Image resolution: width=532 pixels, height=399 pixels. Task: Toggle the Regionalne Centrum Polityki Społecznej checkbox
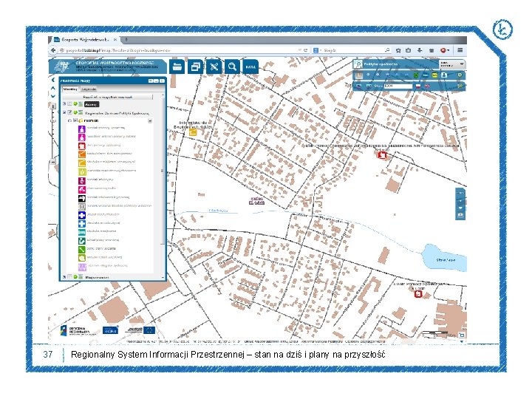pyautogui.click(x=69, y=112)
